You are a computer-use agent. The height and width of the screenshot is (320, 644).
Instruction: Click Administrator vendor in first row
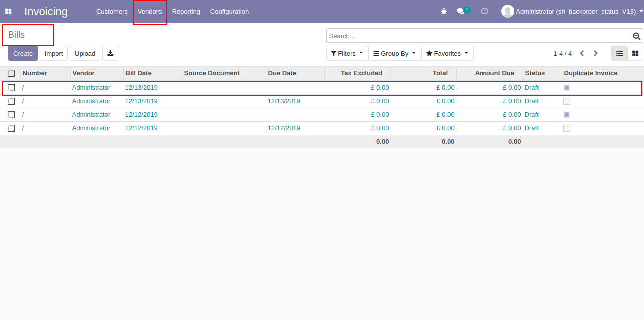coord(91,88)
